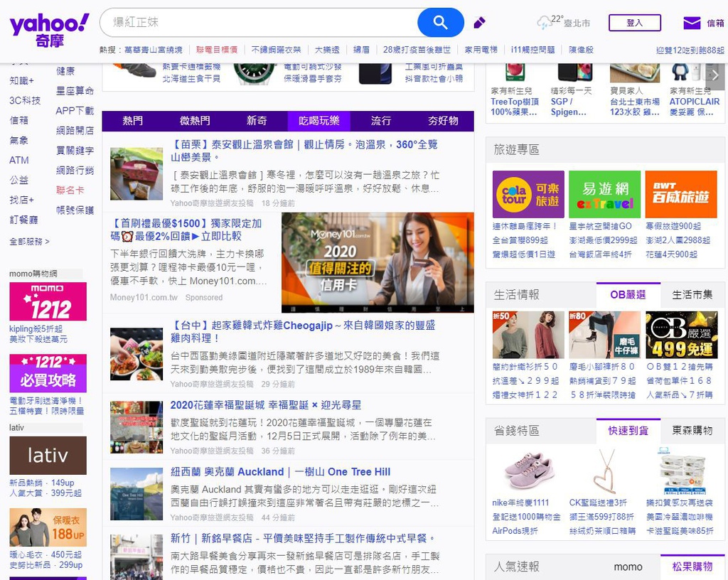
Task: Click next arrow on product carousel
Action: click(x=715, y=75)
